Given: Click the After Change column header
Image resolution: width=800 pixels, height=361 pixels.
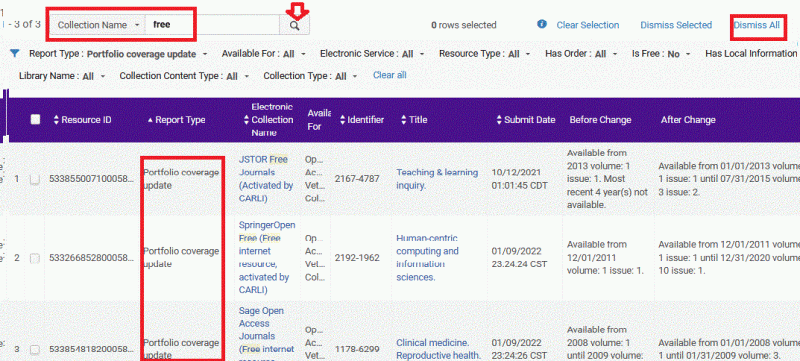Looking at the screenshot, I should (688, 120).
